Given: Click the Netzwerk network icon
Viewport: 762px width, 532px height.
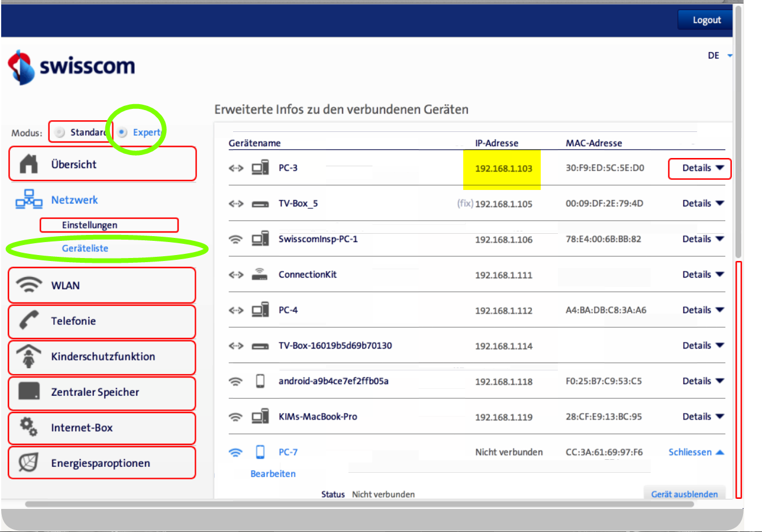Looking at the screenshot, I should 29,200.
